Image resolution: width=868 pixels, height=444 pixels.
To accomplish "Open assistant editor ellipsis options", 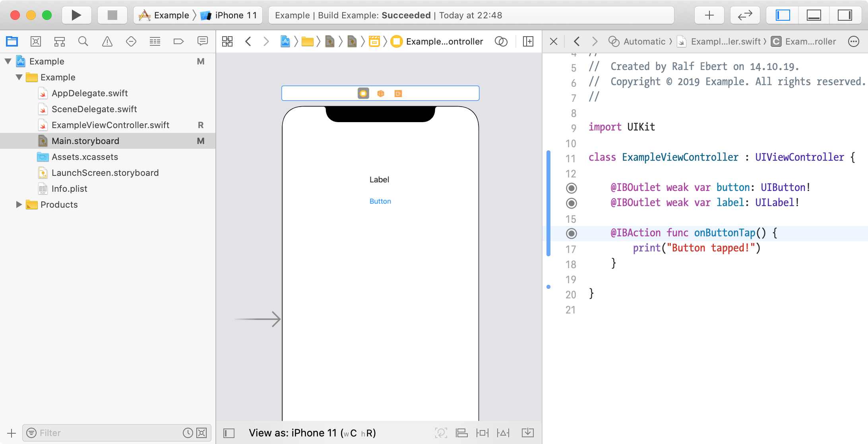I will (854, 41).
